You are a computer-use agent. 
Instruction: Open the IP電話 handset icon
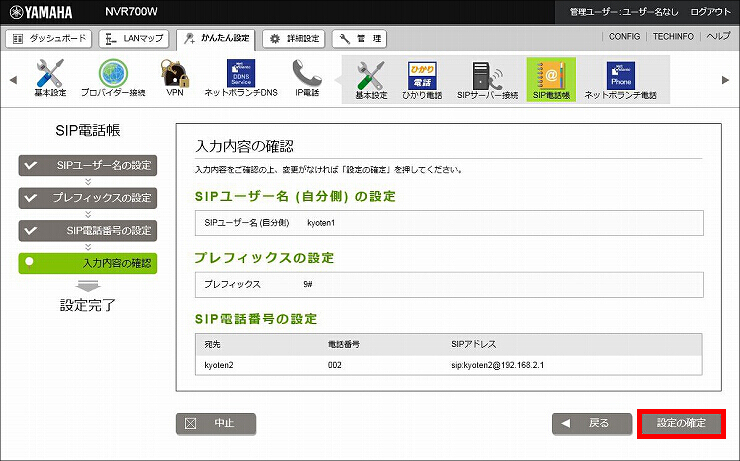(x=307, y=78)
